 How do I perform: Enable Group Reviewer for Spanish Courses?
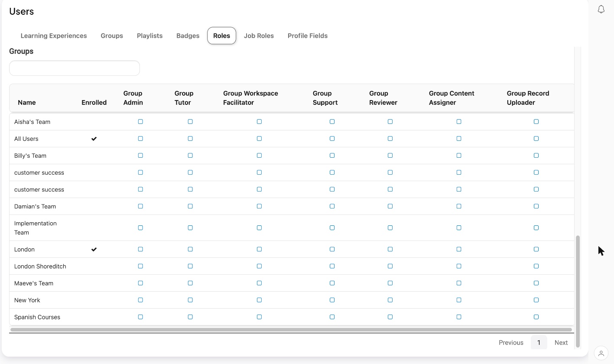[x=390, y=317]
